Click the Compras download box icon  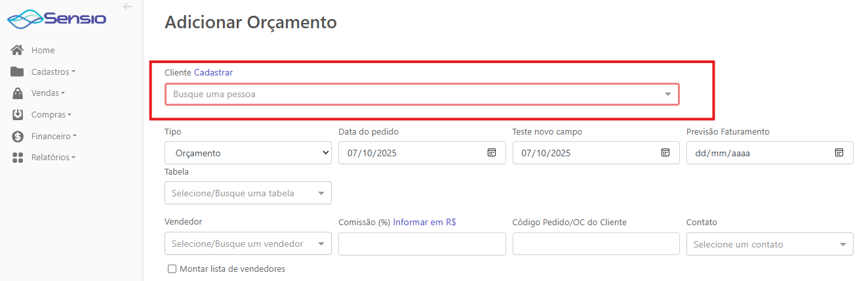18,115
